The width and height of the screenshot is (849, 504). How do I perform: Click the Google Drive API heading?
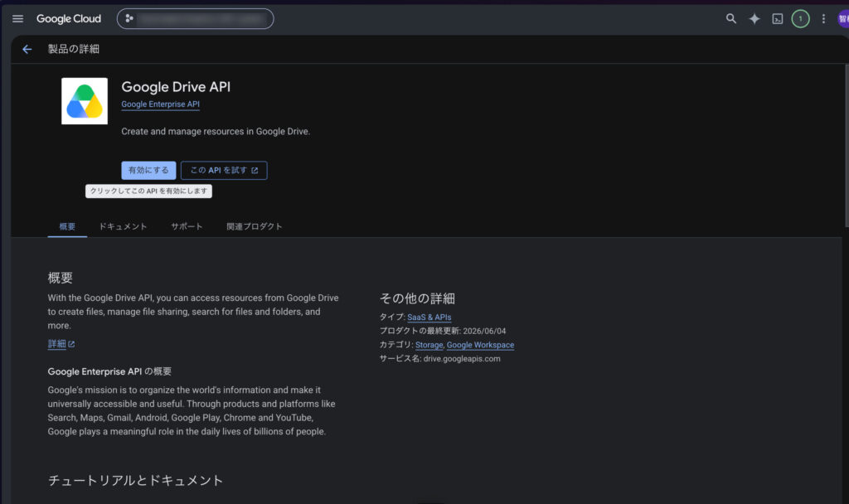pyautogui.click(x=176, y=86)
